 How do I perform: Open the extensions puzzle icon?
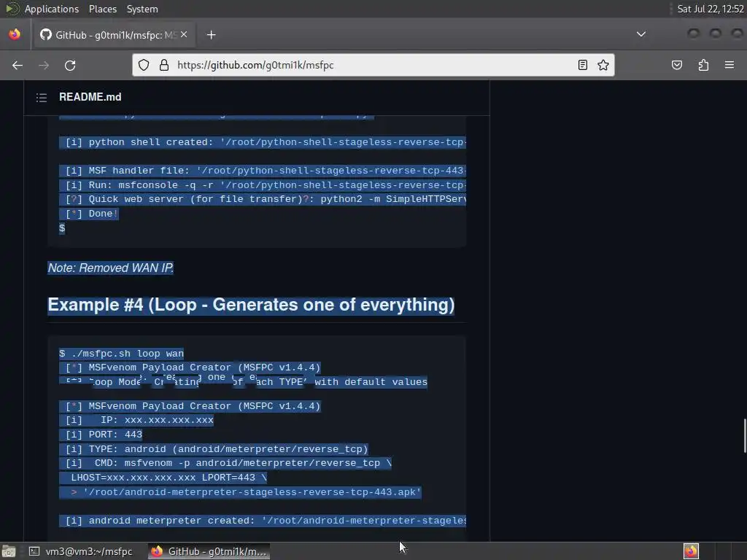(x=703, y=65)
